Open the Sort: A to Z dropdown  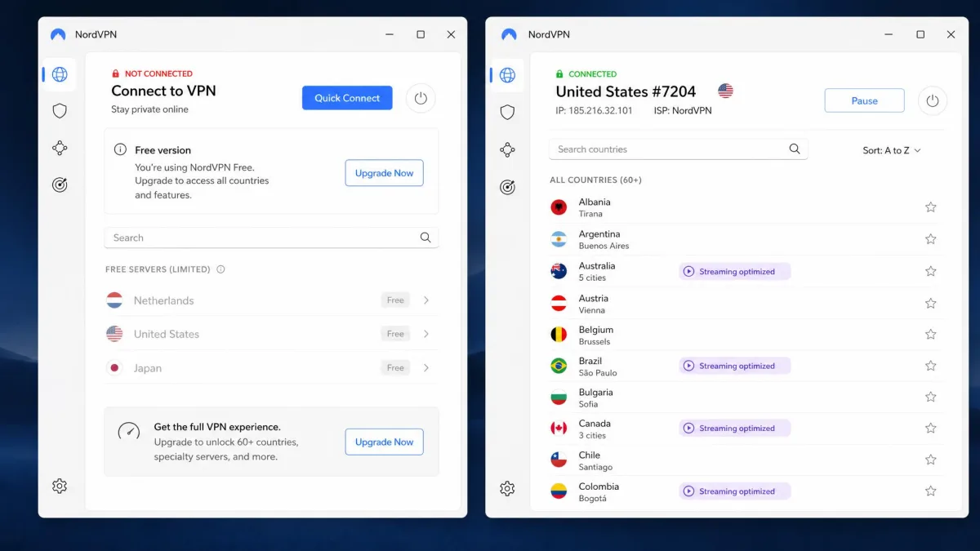pyautogui.click(x=891, y=150)
